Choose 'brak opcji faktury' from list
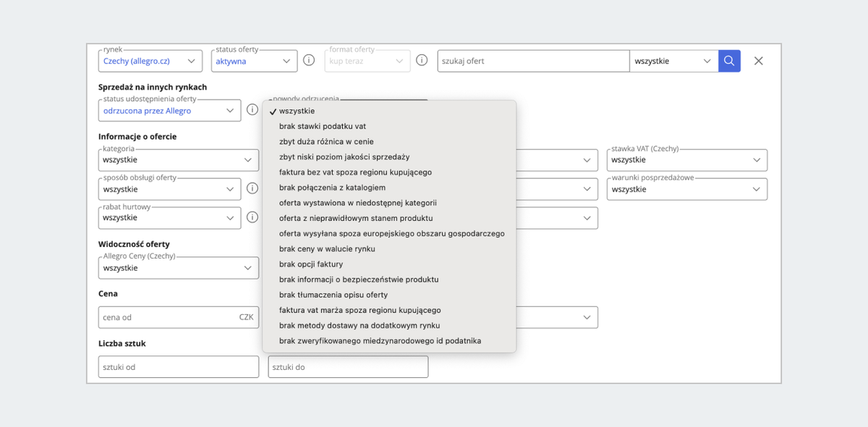Viewport: 868px width, 427px height. tap(311, 264)
